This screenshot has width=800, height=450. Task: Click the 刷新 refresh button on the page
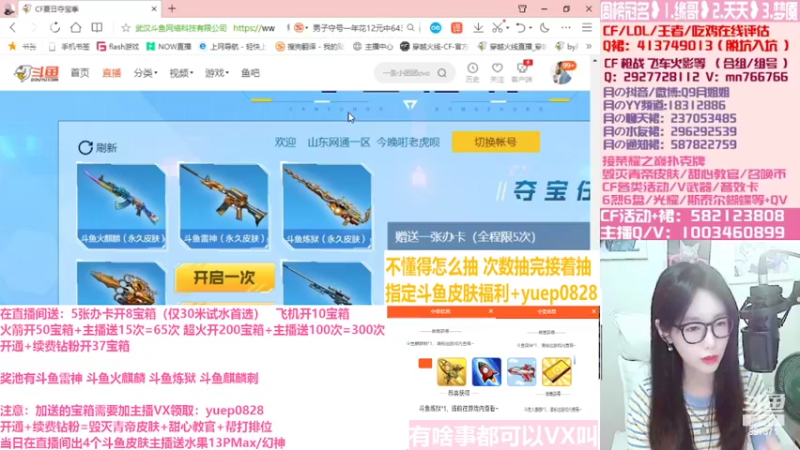tap(97, 147)
